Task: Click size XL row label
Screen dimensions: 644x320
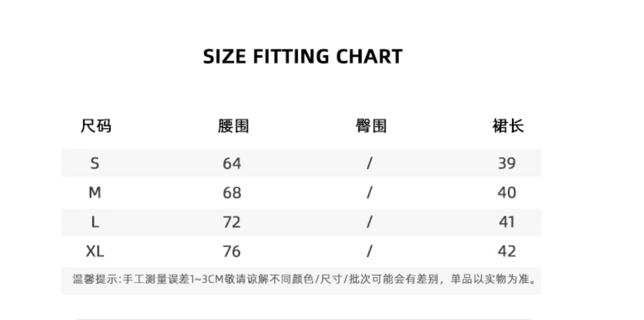Action: pos(95,251)
